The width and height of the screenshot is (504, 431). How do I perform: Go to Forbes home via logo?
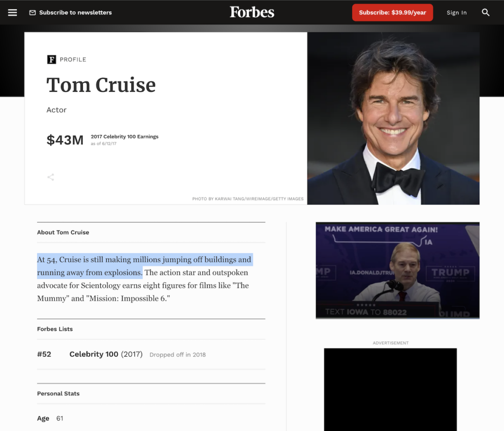[x=252, y=12]
